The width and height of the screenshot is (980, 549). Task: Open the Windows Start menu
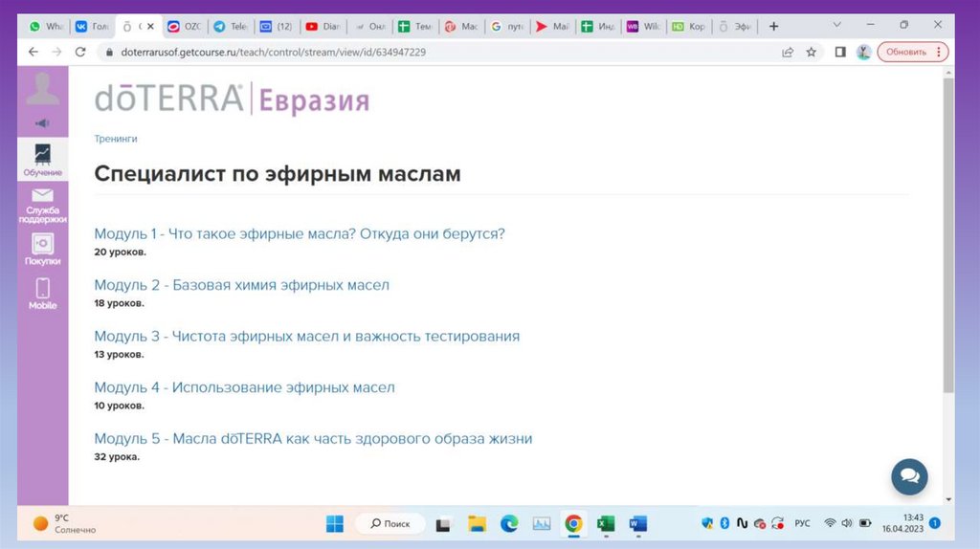[335, 523]
